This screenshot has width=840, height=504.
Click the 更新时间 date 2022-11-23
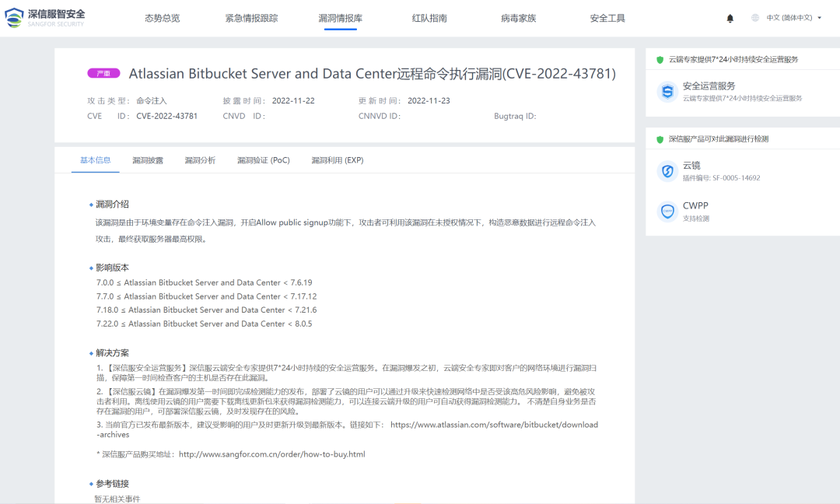click(429, 100)
